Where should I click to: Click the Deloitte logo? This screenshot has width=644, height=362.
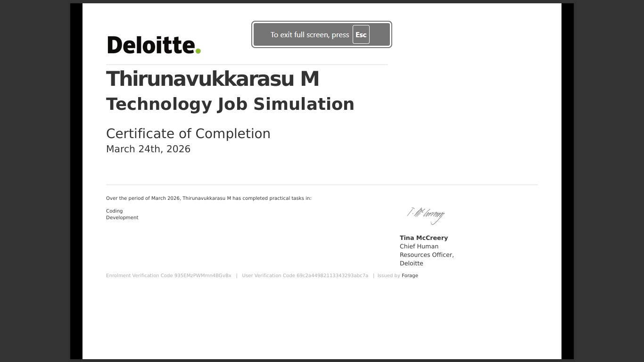(154, 45)
